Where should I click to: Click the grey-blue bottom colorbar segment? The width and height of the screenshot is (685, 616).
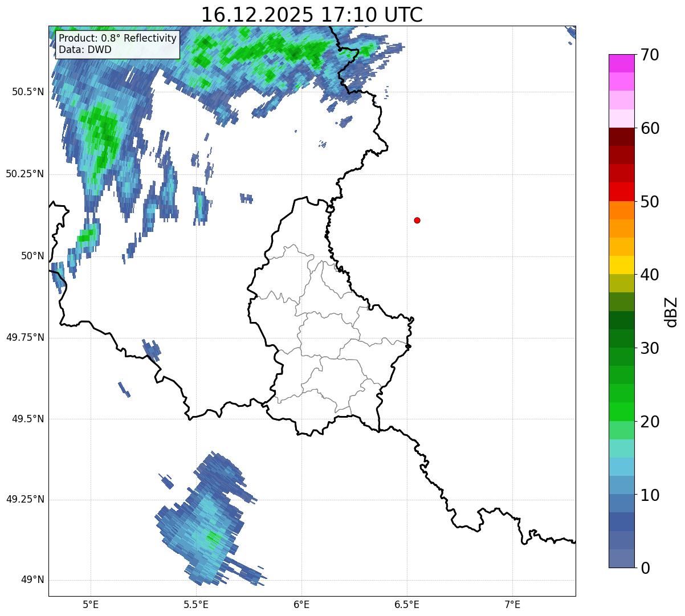[622, 558]
